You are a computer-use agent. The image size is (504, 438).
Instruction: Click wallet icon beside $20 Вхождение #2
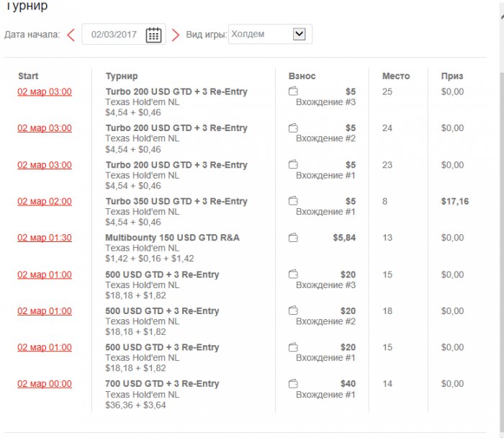(293, 311)
